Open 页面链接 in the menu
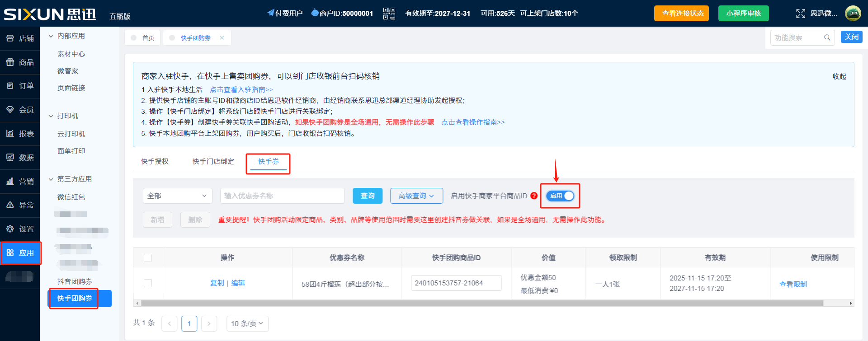 point(71,88)
